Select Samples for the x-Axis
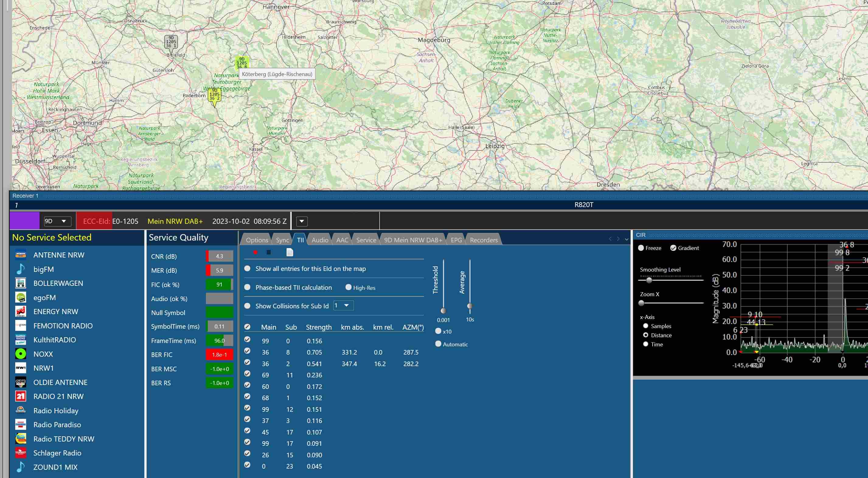Viewport: 868px width, 478px height. click(x=646, y=326)
